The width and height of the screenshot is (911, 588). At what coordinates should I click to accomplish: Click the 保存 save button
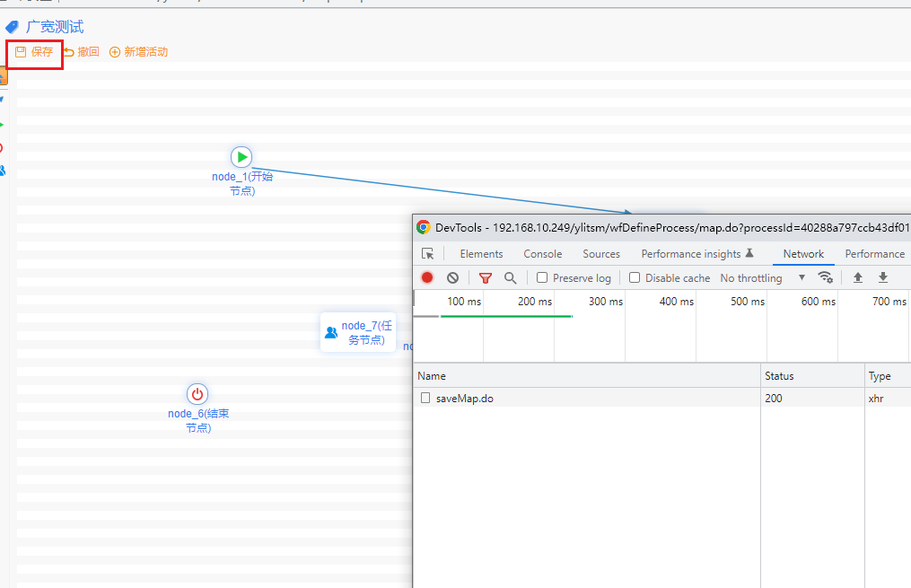coord(34,52)
